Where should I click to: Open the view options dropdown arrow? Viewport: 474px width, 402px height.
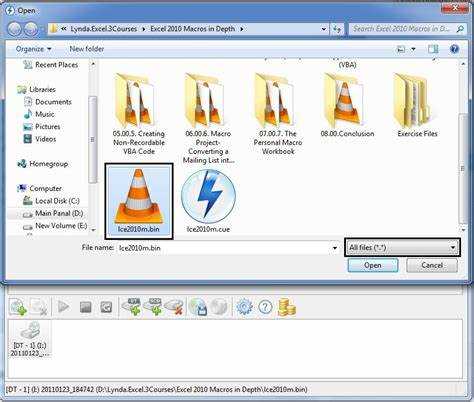[413, 49]
